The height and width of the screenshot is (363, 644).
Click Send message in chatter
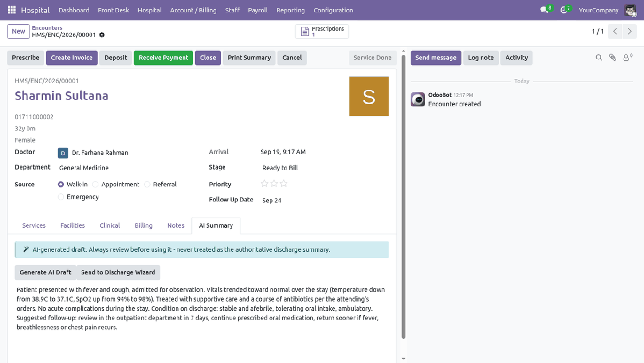pyautogui.click(x=436, y=58)
